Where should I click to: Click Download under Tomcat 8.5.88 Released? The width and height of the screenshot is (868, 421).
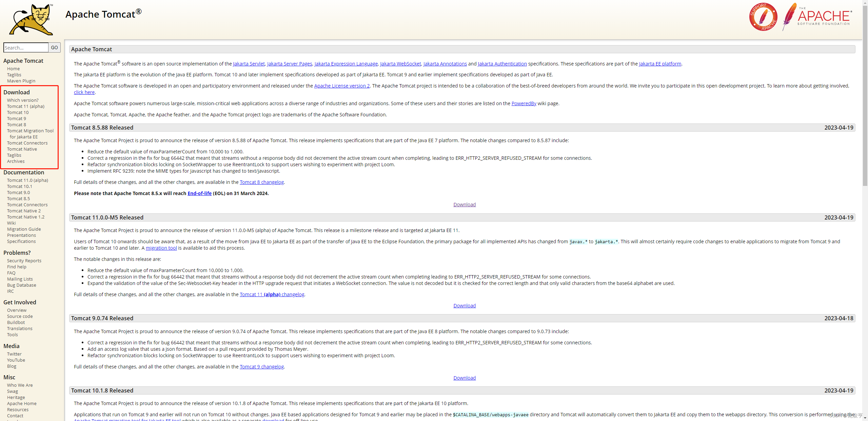coord(465,205)
